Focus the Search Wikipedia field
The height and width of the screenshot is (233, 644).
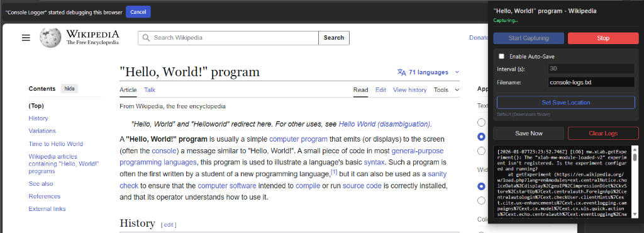pos(228,38)
